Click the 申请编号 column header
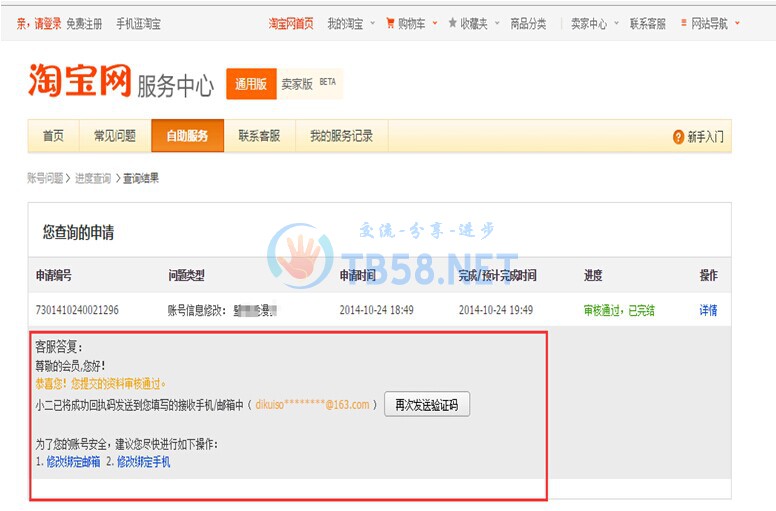Viewport: 776px width, 511px height. pyautogui.click(x=53, y=275)
